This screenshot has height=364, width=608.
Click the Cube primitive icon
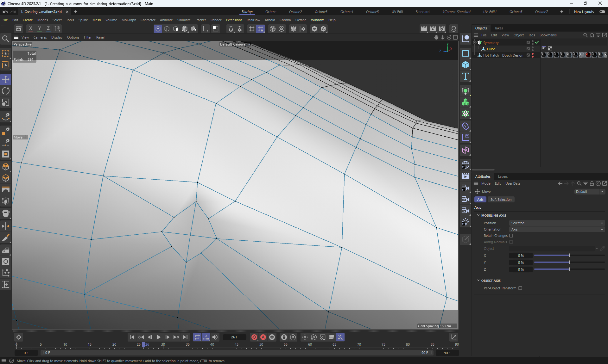(465, 65)
